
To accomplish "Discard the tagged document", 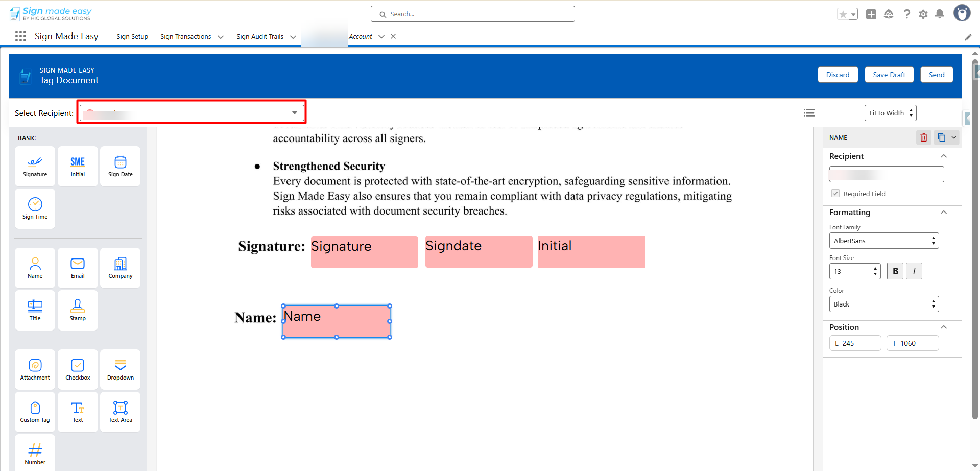I will 838,75.
